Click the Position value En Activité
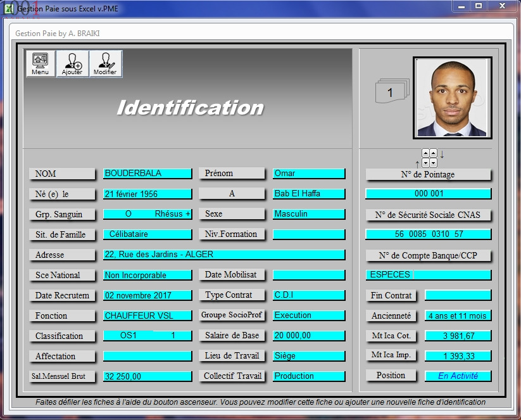This screenshot has height=420, width=521. tap(458, 376)
